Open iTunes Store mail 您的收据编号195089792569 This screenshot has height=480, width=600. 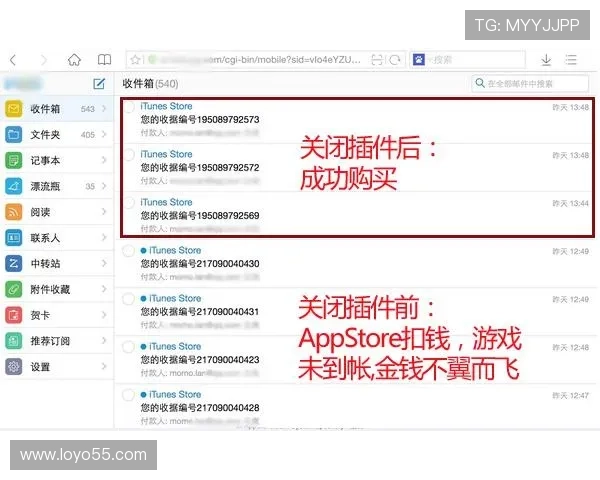coord(356,214)
